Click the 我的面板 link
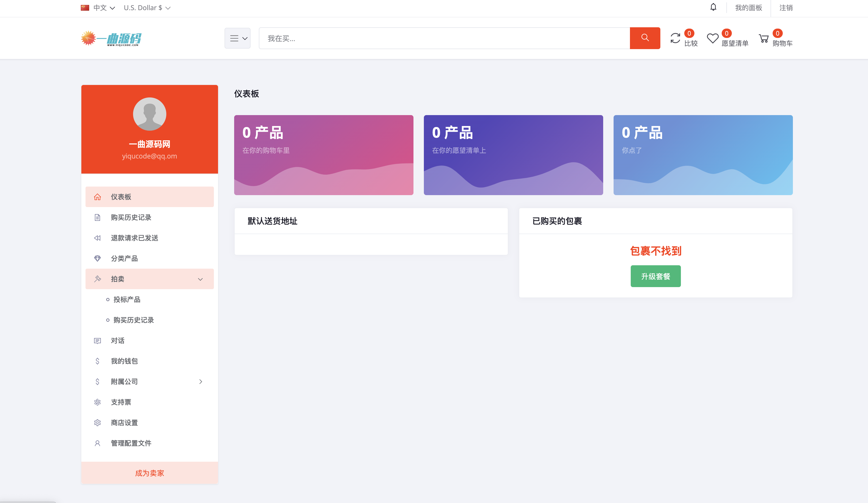The height and width of the screenshot is (503, 868). click(x=748, y=8)
